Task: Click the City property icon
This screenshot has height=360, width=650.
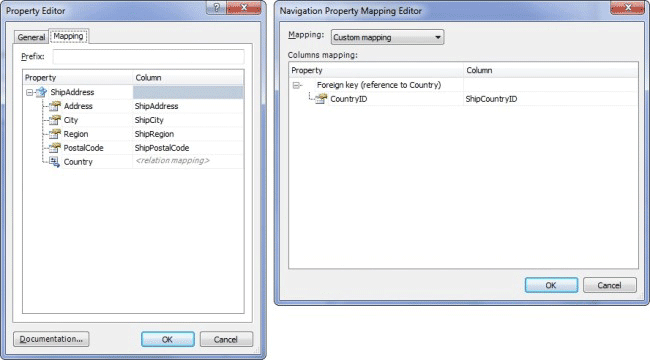Action: point(55,120)
